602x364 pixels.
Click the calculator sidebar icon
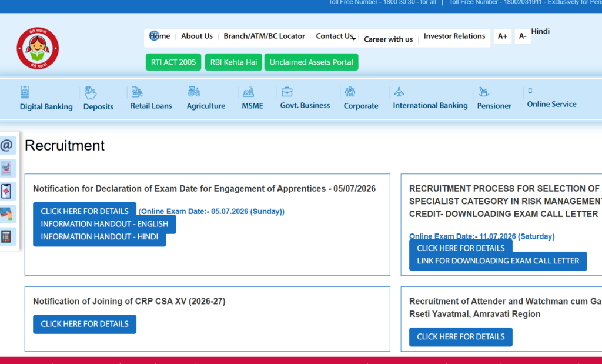(x=7, y=236)
